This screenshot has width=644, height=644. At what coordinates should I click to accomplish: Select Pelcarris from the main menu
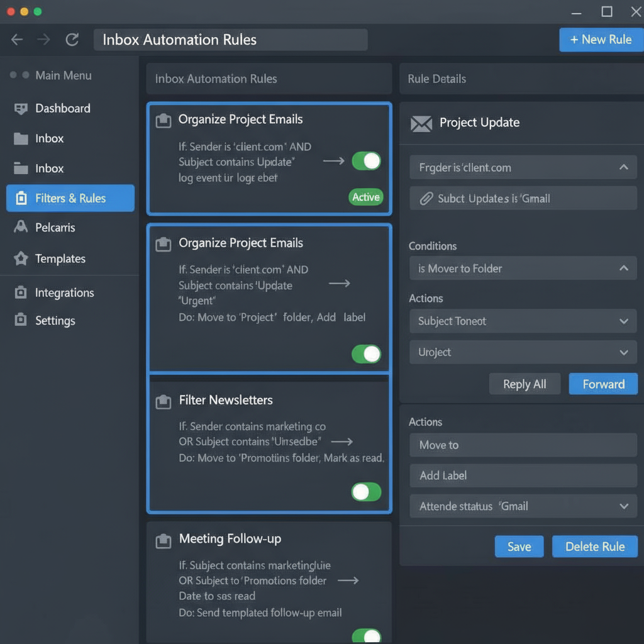(x=55, y=228)
